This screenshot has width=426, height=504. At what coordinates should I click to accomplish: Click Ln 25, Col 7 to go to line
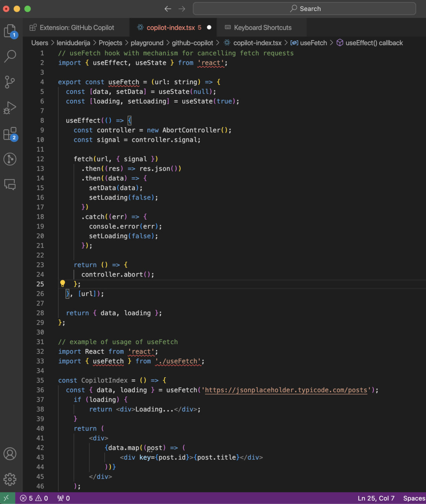pos(376,497)
